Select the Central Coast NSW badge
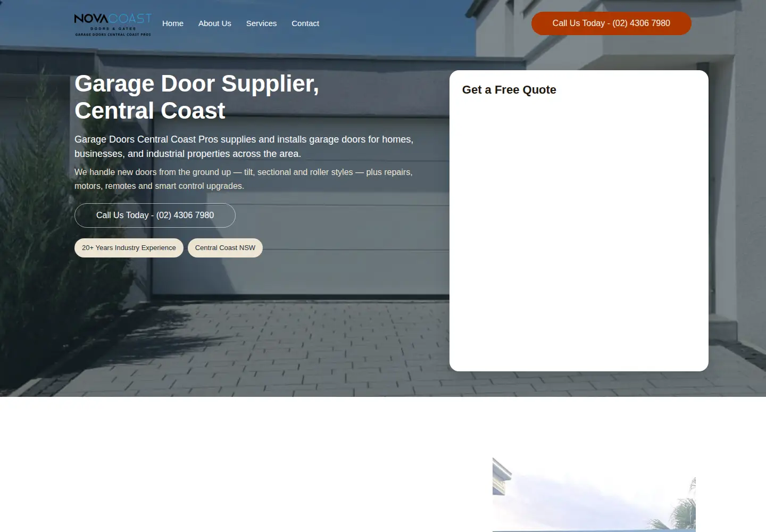This screenshot has height=532, width=766. [x=225, y=248]
